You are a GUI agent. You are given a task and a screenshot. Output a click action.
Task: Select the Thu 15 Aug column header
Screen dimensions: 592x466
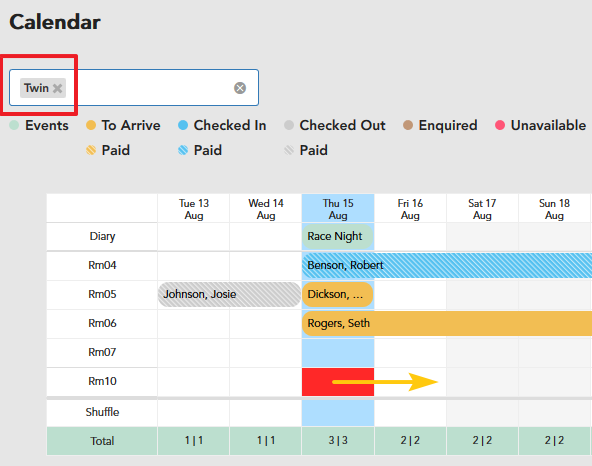click(338, 209)
